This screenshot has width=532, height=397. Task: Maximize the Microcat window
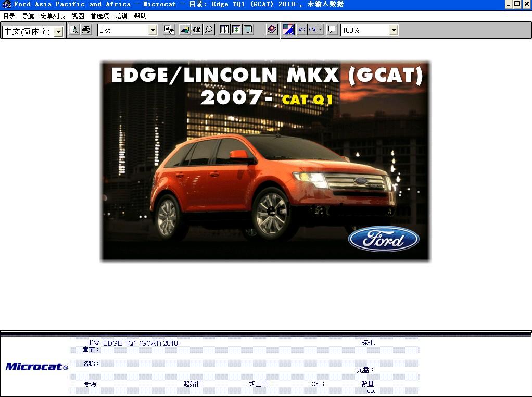pos(517,4)
